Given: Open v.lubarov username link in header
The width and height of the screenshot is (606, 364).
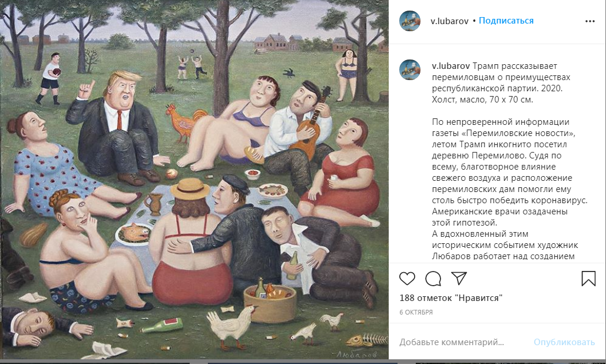Looking at the screenshot, I should pos(450,21).
